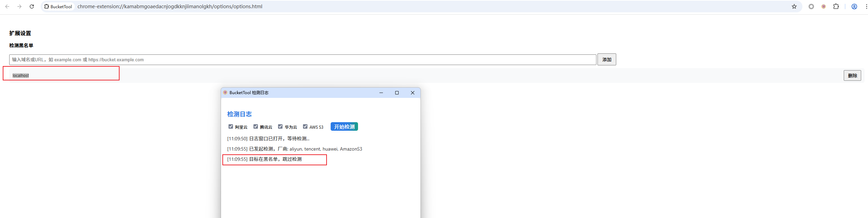Click log line 已发起检测，厂商: aliyun
This screenshot has height=218, width=868.
point(294,149)
